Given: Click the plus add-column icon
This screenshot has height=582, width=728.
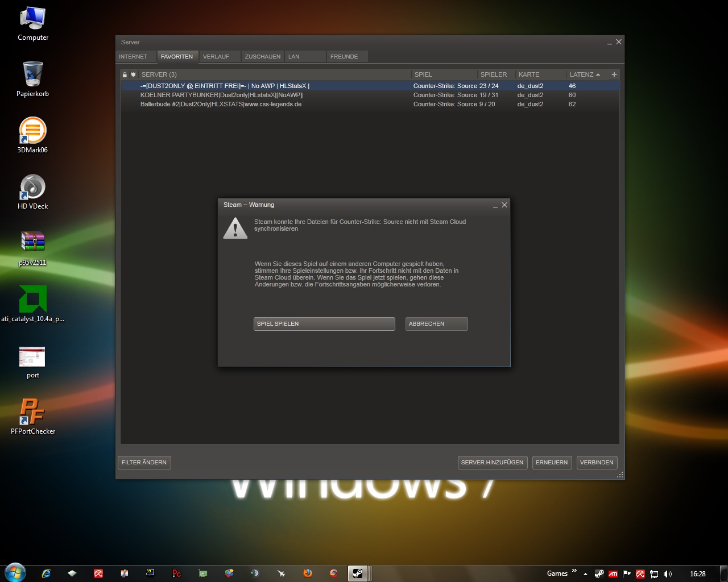Looking at the screenshot, I should coord(614,74).
